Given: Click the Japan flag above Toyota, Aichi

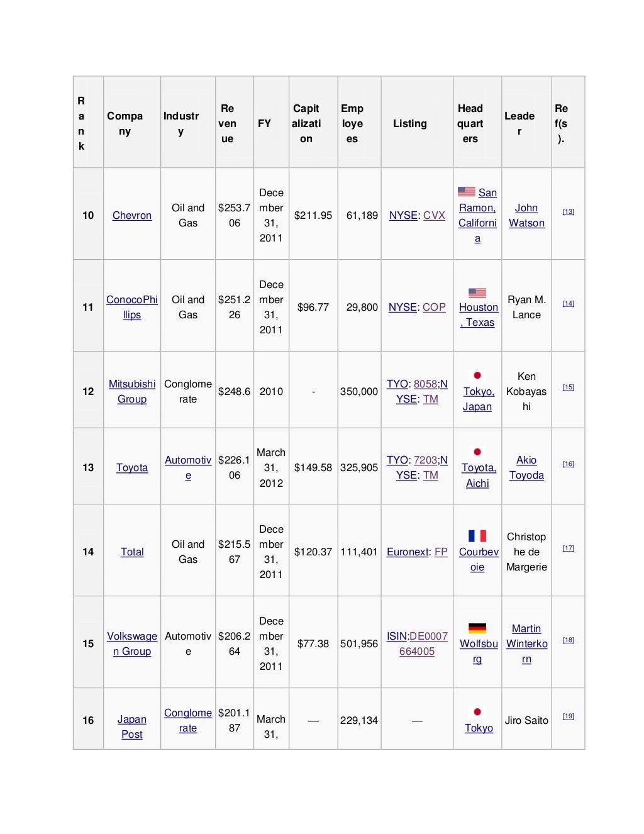Looking at the screenshot, I should [477, 452].
